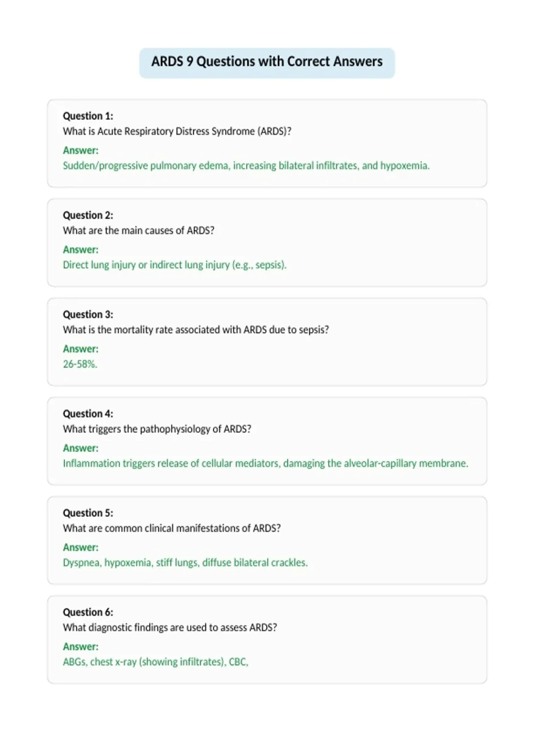Select the Question 5 heading

[x=88, y=513]
